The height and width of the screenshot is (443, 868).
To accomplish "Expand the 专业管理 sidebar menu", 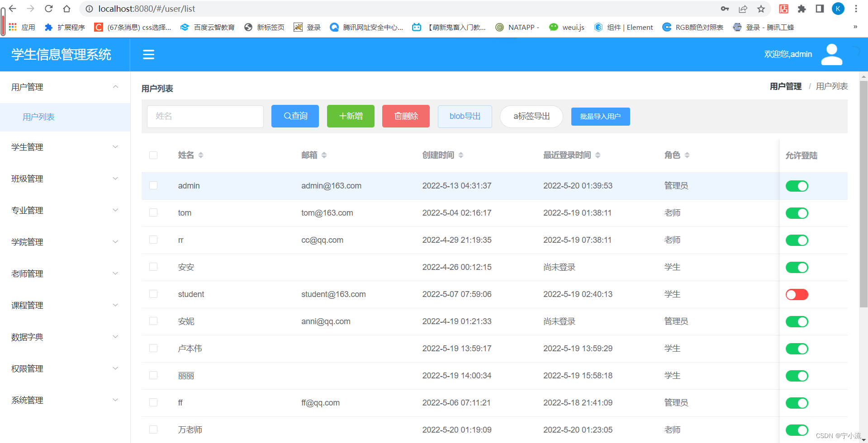I will point(65,210).
